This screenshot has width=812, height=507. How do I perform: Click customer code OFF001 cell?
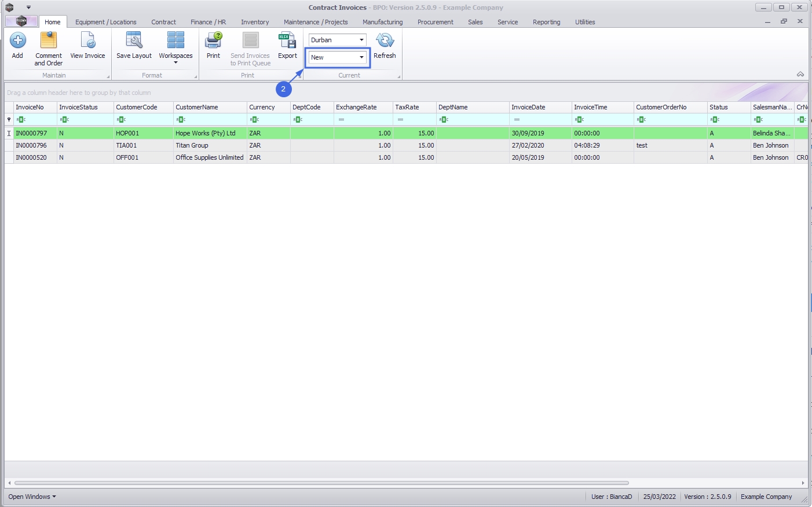(x=143, y=157)
